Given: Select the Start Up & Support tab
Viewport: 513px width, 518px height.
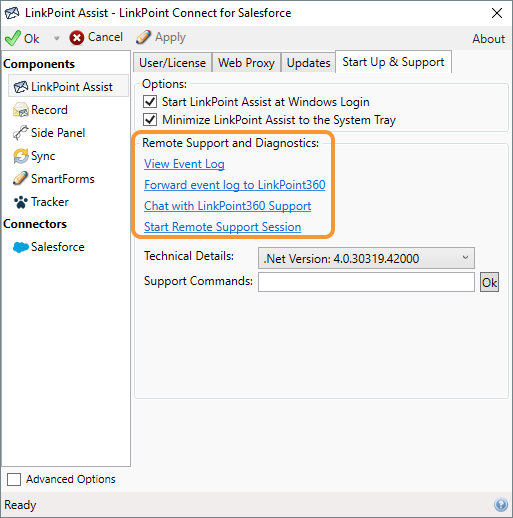Looking at the screenshot, I should (x=393, y=62).
